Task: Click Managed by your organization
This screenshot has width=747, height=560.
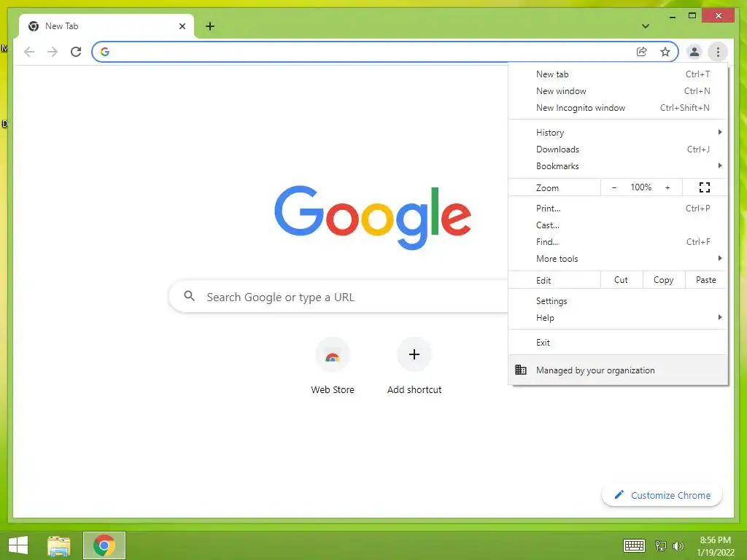Action: [617, 370]
